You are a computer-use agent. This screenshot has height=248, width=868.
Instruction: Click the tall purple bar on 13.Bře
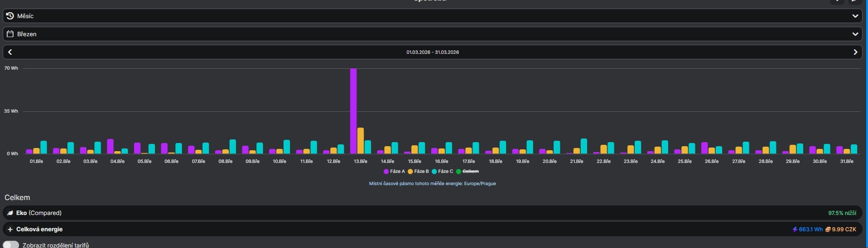tap(353, 111)
